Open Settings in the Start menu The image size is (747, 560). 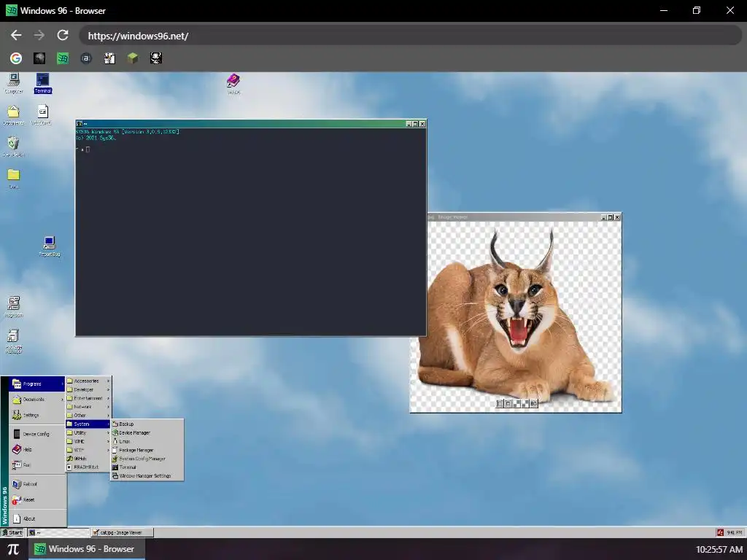coord(37,415)
